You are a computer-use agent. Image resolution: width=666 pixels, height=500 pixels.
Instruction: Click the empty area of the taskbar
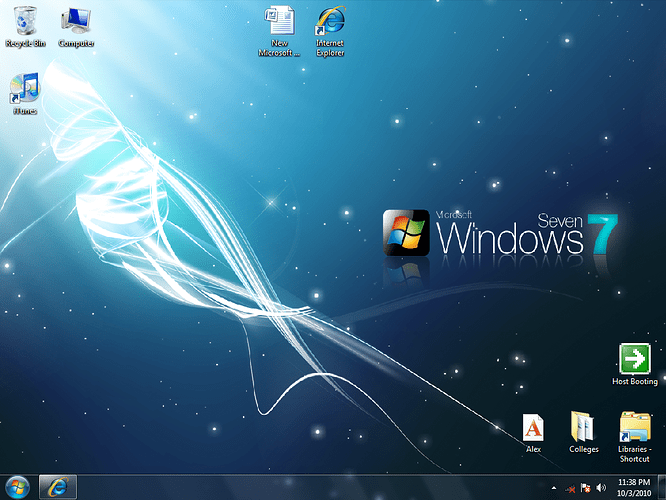click(x=300, y=487)
